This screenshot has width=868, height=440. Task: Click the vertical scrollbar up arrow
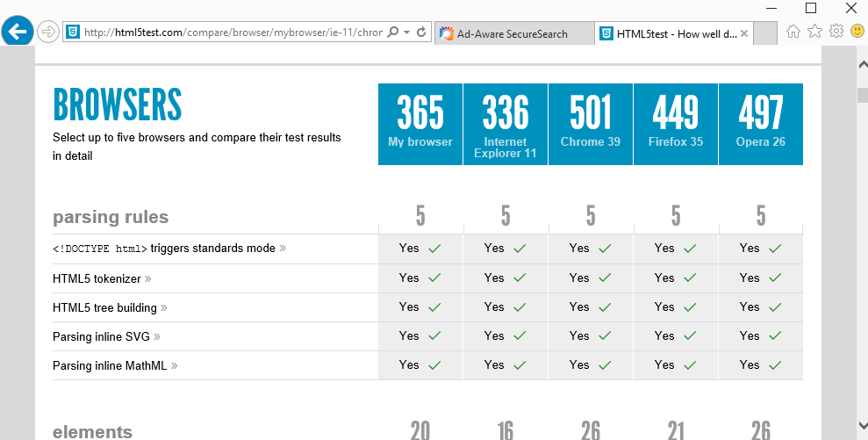(863, 64)
